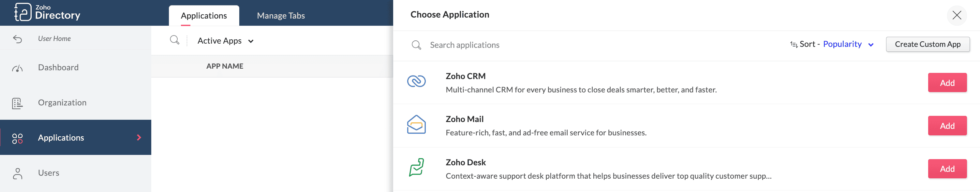Expand the Active Apps filter dropdown

pos(251,41)
